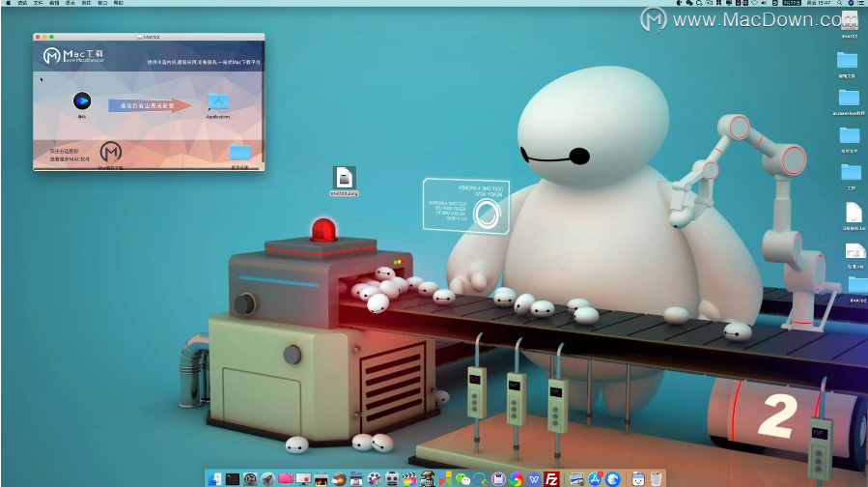This screenshot has width=868, height=487.
Task: Open the 窗口 (Window) menu
Action: (102, 3)
